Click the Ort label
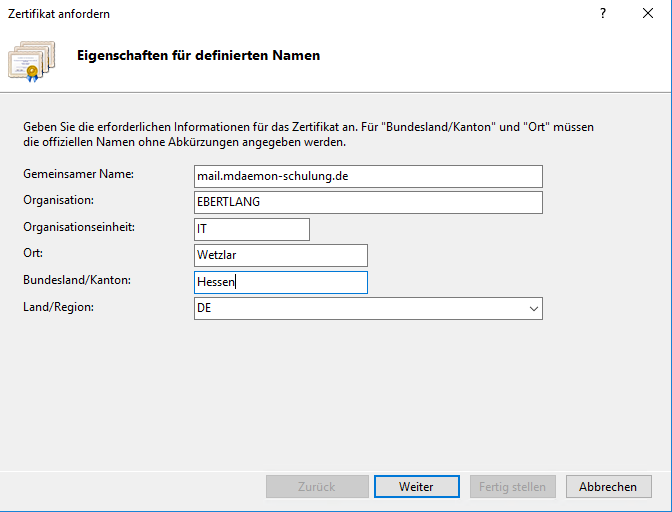The image size is (672, 512). click(x=33, y=253)
